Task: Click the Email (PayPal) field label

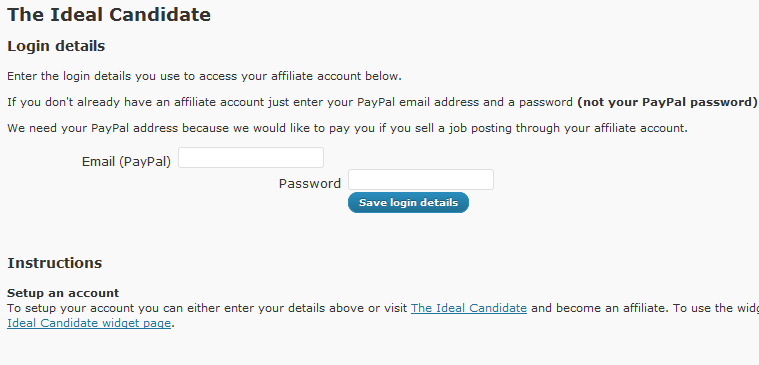Action: (126, 162)
